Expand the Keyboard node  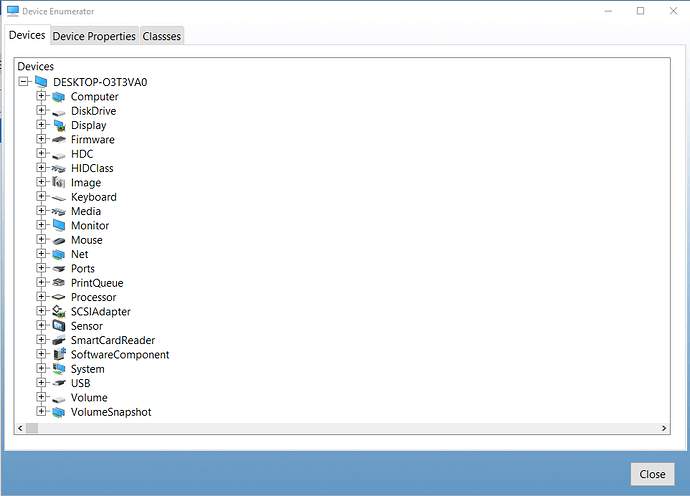click(x=41, y=196)
